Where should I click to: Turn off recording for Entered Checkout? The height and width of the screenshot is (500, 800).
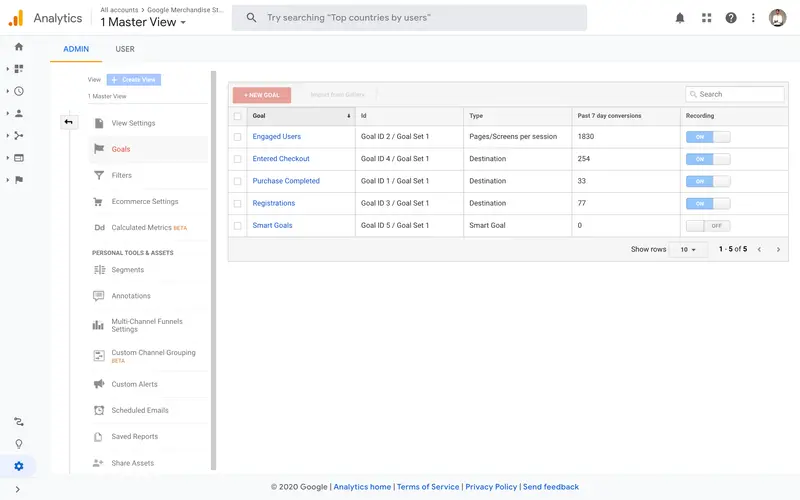tap(708, 159)
